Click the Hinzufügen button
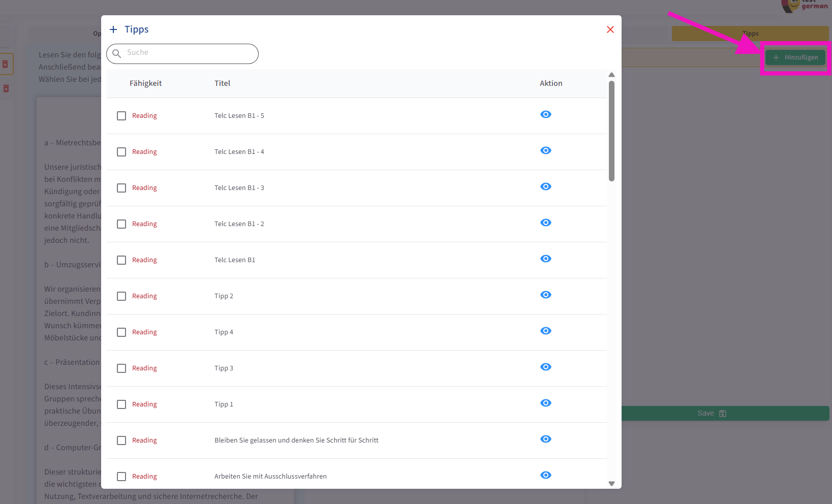 pyautogui.click(x=795, y=57)
